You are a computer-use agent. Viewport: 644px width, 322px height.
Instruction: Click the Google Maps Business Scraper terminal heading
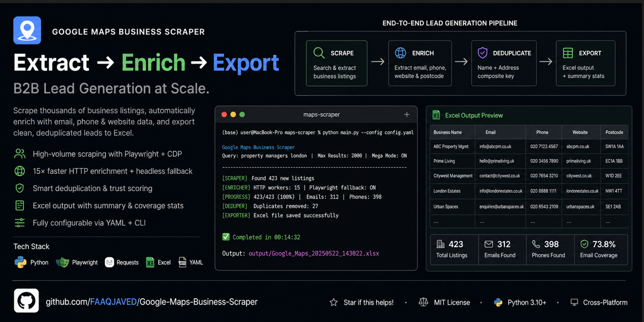pos(258,147)
